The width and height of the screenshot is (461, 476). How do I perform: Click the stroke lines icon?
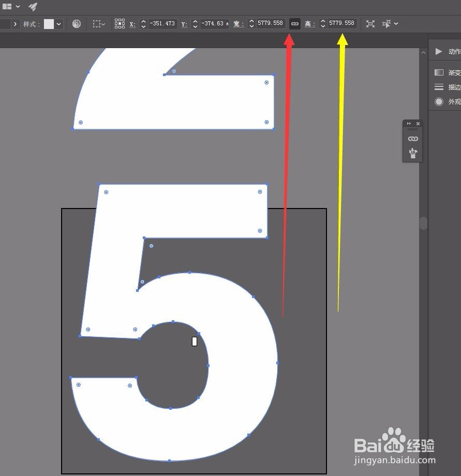(439, 87)
